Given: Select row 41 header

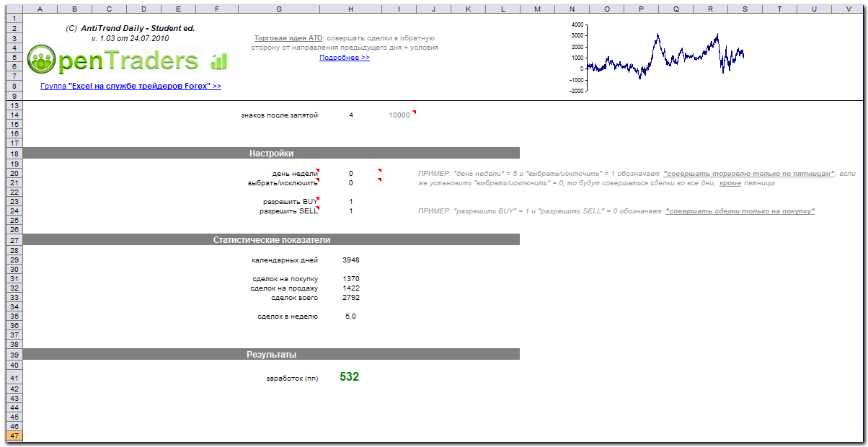Looking at the screenshot, I should [14, 377].
